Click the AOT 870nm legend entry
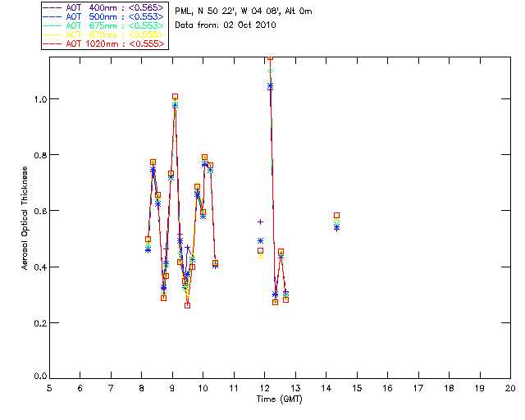 [x=103, y=34]
